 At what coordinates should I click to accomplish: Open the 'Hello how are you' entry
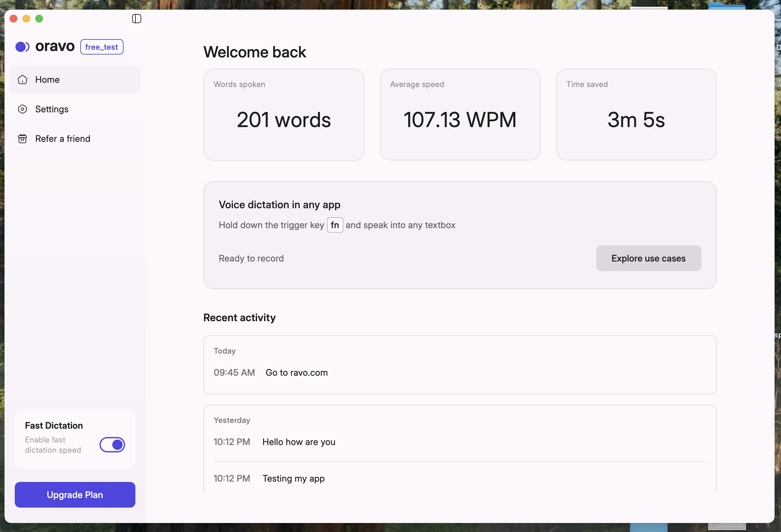(299, 442)
